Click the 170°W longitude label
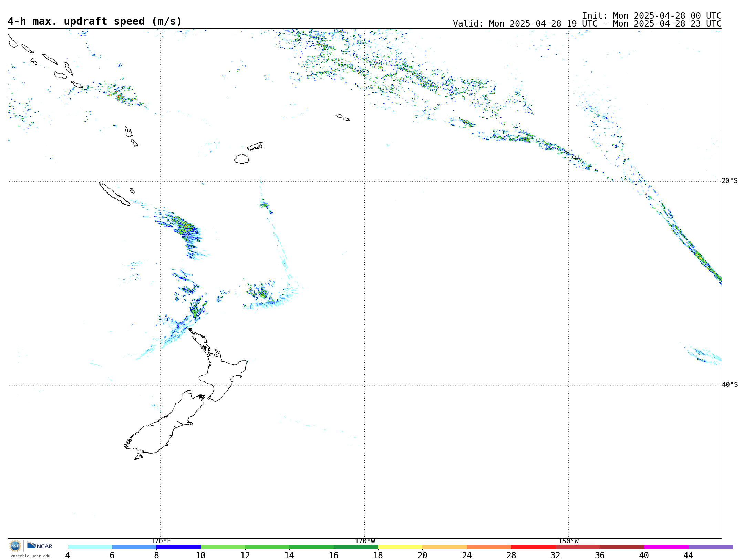The width and height of the screenshot is (744, 560). point(365,541)
